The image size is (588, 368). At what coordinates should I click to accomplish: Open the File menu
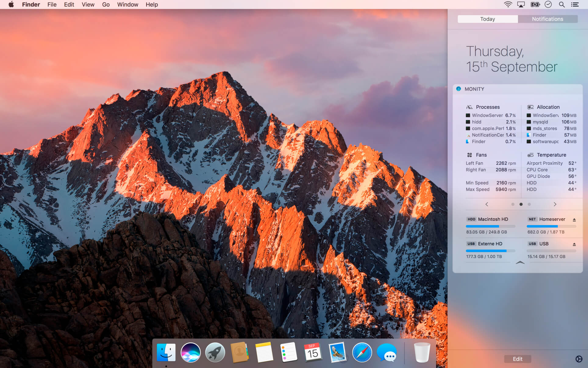[52, 5]
